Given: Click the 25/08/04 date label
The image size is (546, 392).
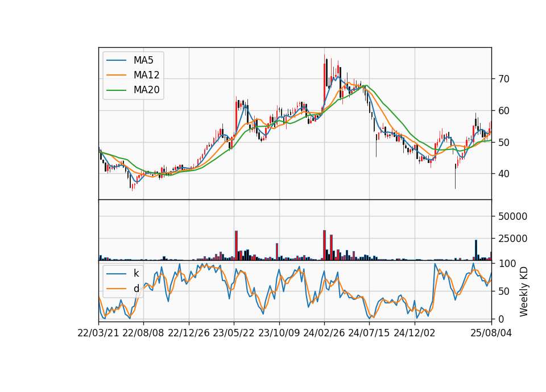Looking at the screenshot, I should click(491, 333).
